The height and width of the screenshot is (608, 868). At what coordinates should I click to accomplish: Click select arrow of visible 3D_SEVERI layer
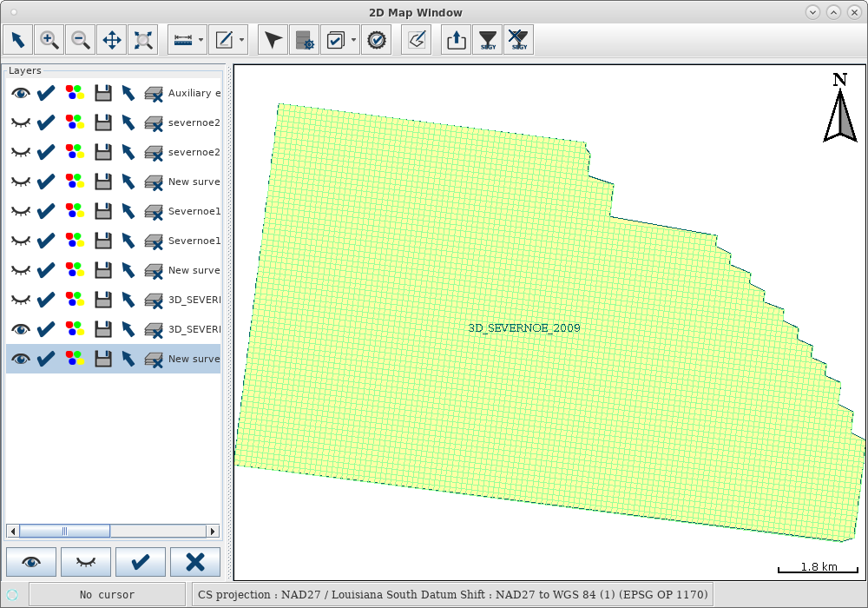point(128,329)
